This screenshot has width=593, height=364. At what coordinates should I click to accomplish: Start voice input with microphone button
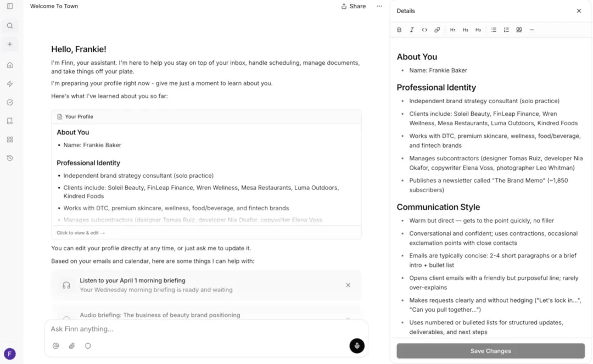pyautogui.click(x=357, y=346)
